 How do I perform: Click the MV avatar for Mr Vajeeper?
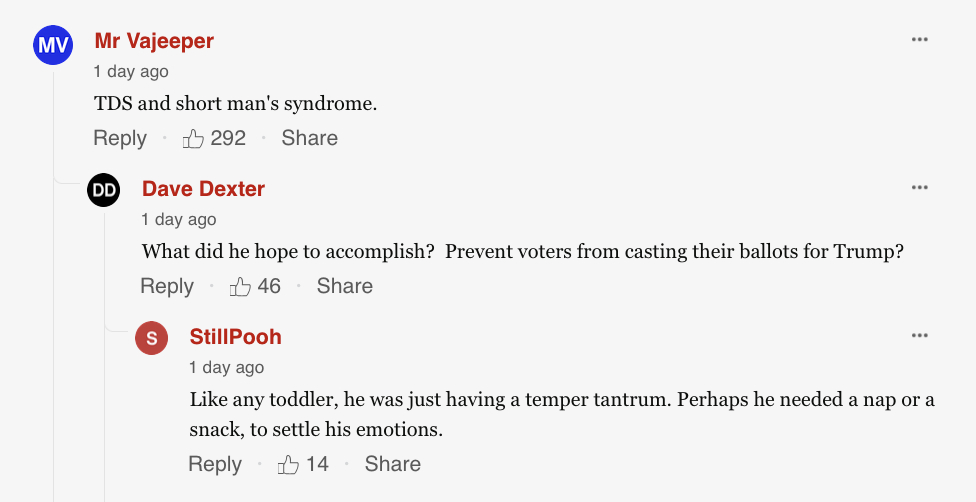click(53, 45)
